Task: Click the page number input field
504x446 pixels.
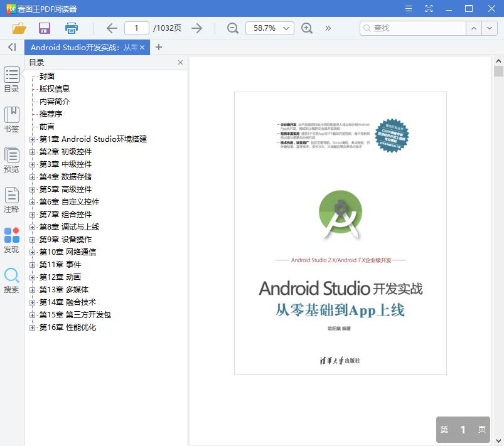Action: 137,28
